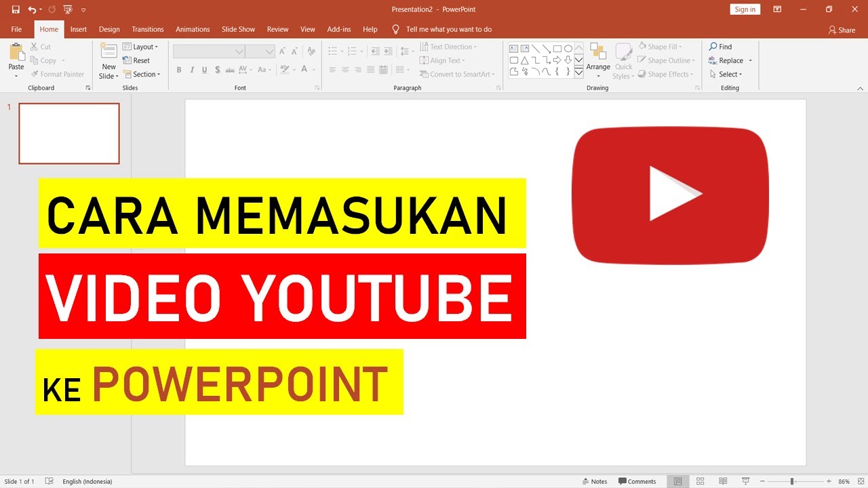The image size is (868, 488).
Task: Open the Section dropdown
Action: click(x=141, y=75)
